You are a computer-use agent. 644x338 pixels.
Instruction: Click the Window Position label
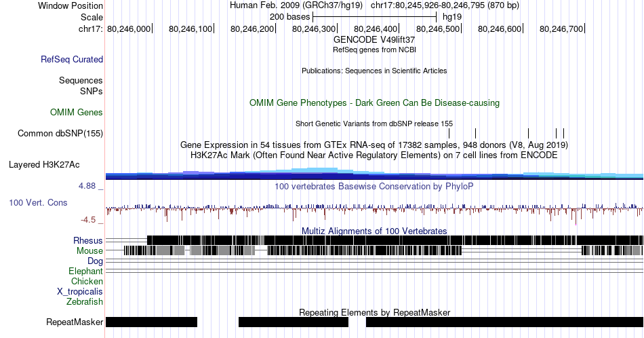click(71, 5)
